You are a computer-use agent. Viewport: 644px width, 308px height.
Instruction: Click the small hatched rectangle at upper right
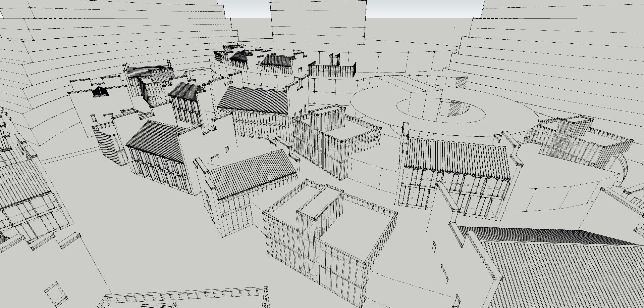pos(462,81)
